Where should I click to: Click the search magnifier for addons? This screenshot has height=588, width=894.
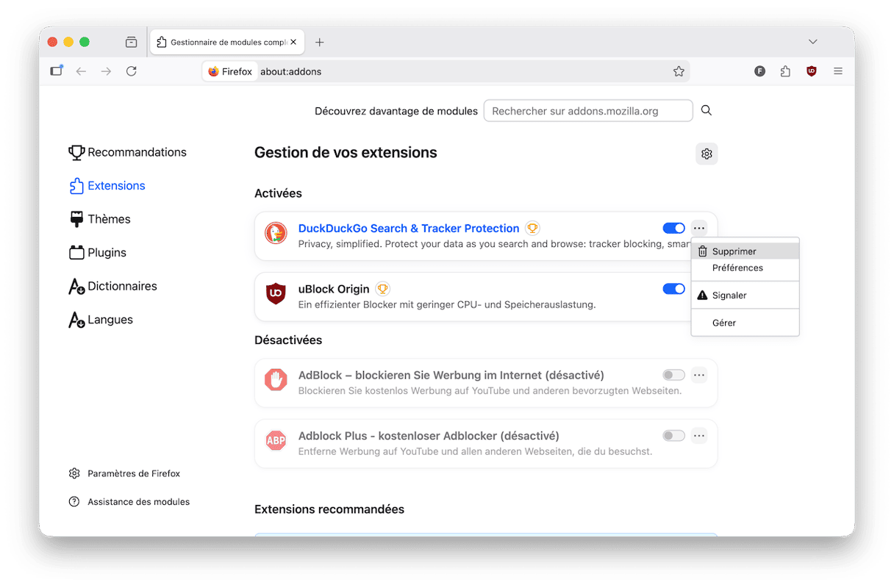(707, 110)
